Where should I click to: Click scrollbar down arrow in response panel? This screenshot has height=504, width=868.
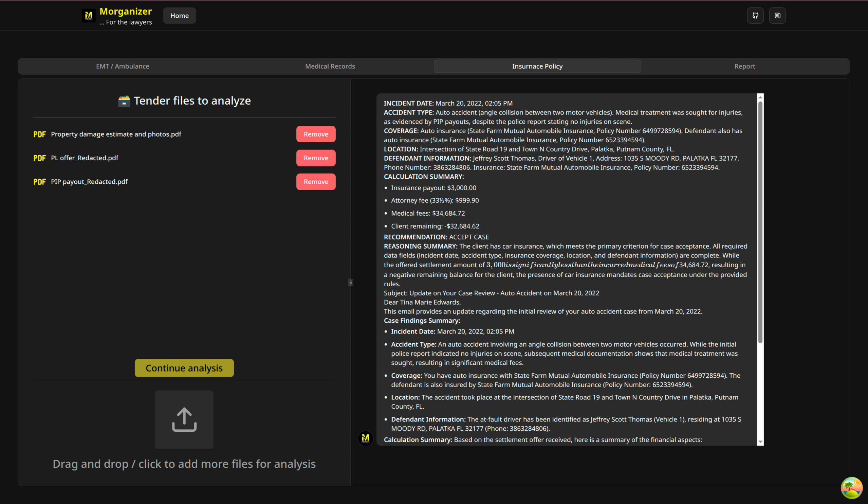(x=760, y=442)
